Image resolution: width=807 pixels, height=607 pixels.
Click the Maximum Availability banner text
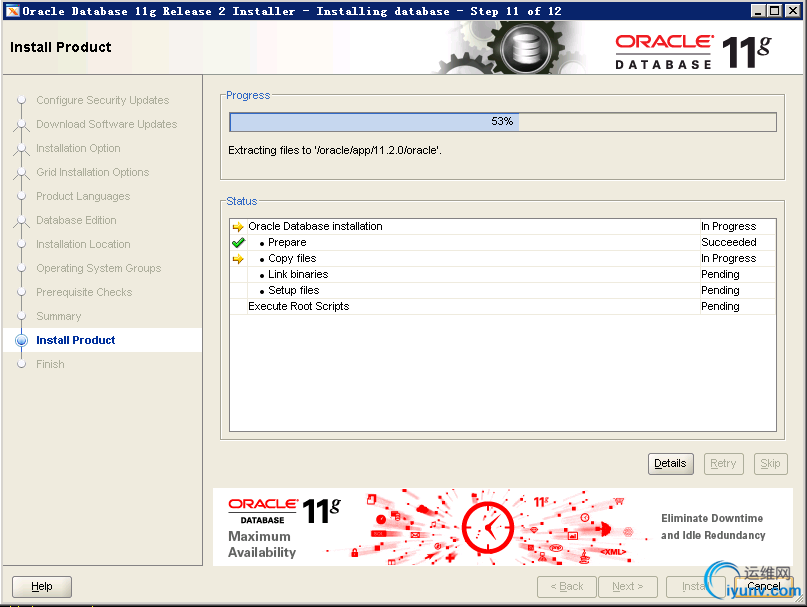[262, 544]
